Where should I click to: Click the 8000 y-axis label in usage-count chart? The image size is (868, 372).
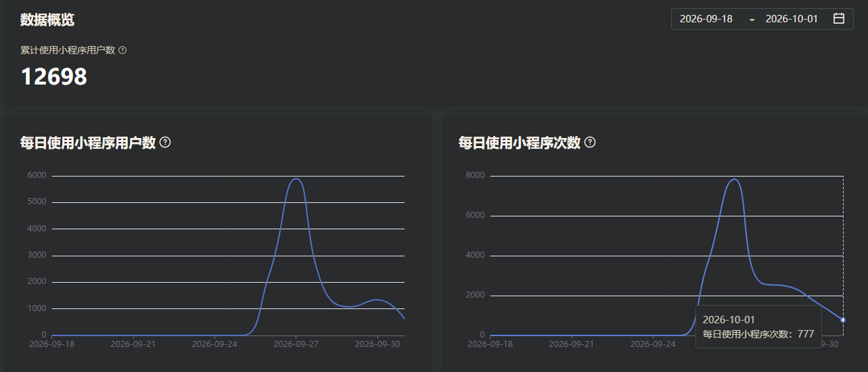point(475,176)
